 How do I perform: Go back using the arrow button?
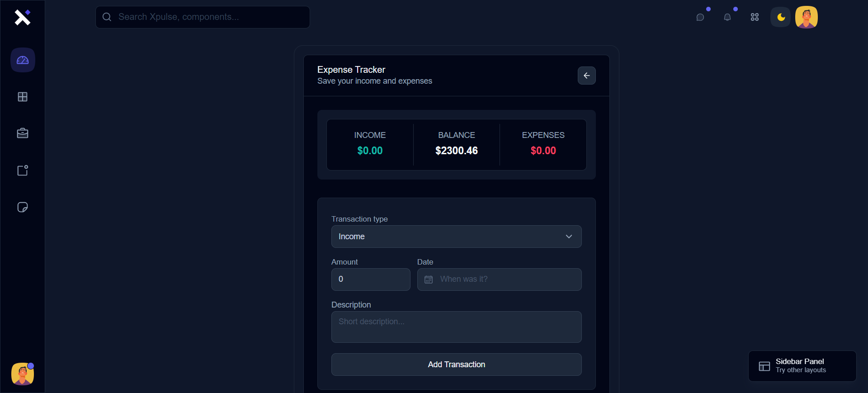586,76
